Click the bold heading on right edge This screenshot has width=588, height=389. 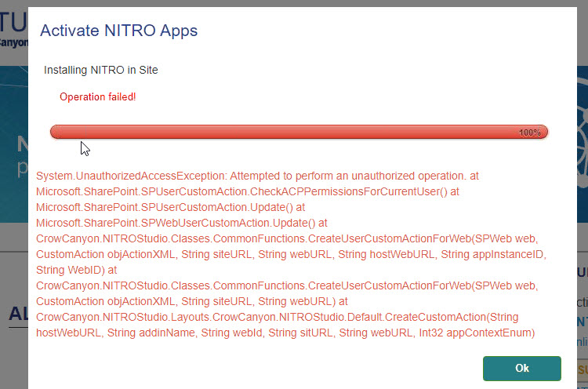(582, 273)
